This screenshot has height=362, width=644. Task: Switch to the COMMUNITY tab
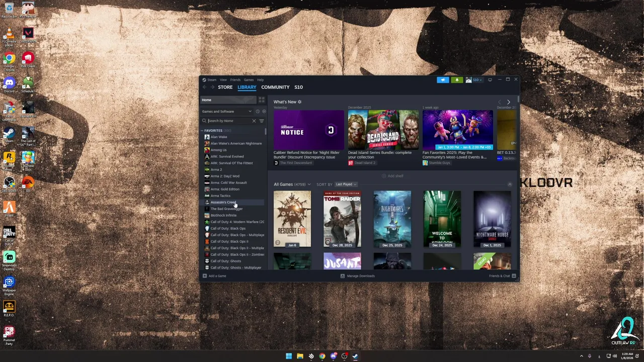click(275, 87)
